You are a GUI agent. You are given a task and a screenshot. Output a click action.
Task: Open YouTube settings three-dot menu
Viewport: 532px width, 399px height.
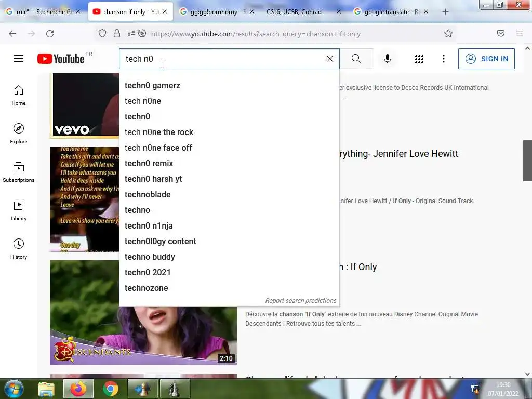click(x=444, y=59)
